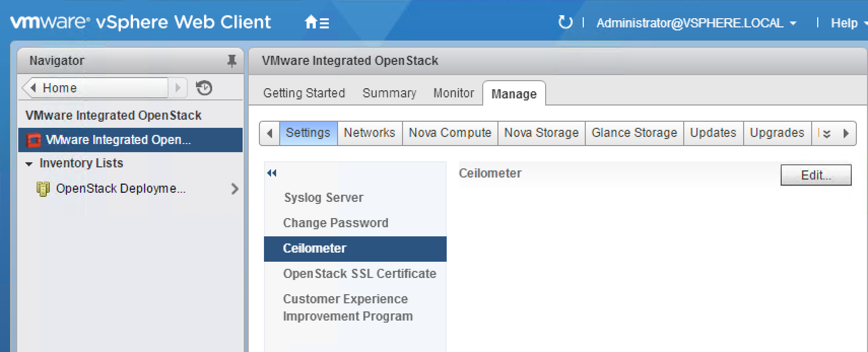Click the OpenStack Deployments inventory icon
The height and width of the screenshot is (352, 868).
pos(43,189)
